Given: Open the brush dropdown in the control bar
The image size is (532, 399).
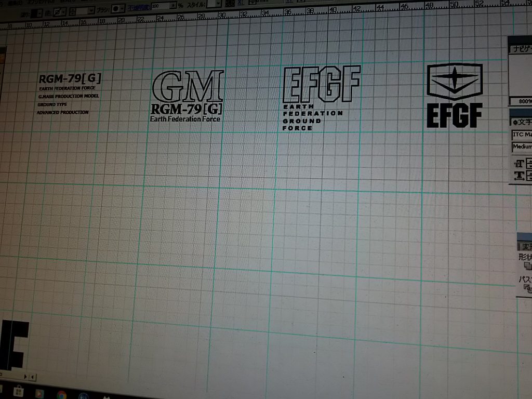Looking at the screenshot, I should pyautogui.click(x=122, y=9).
